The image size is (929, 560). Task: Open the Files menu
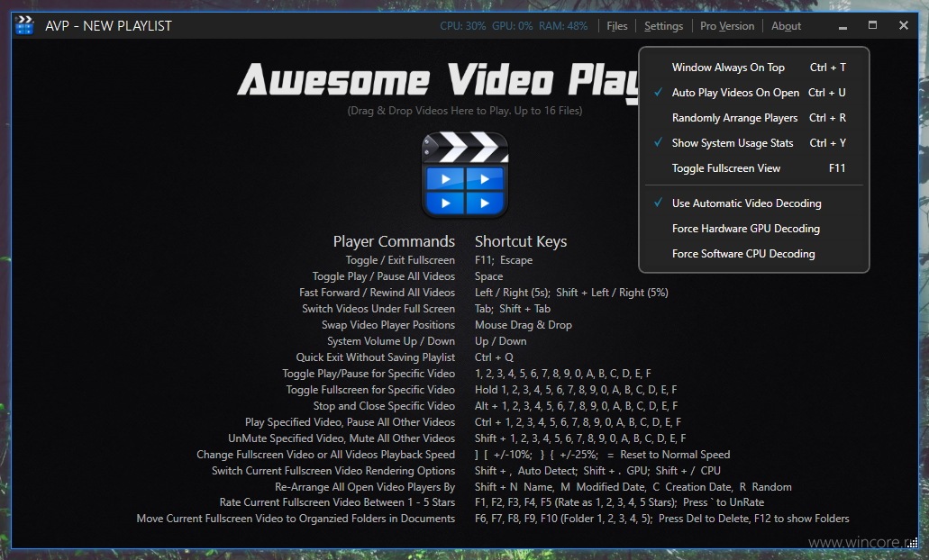click(x=616, y=26)
